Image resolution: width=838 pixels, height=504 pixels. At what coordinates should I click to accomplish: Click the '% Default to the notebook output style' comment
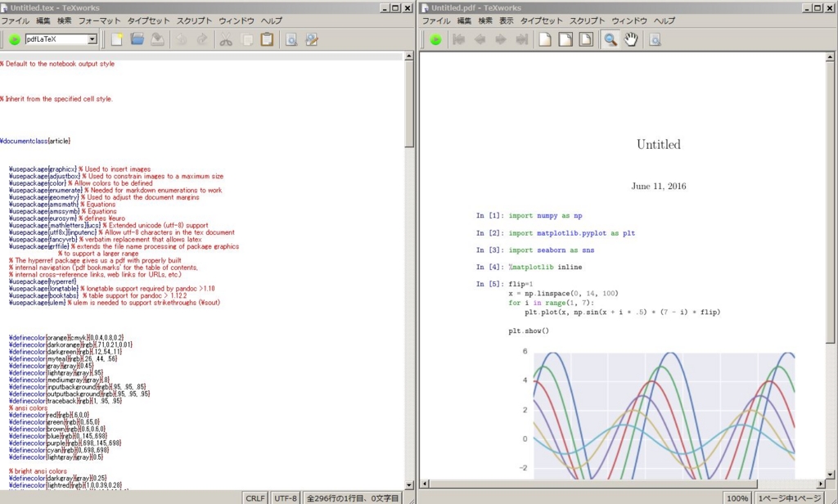point(57,64)
